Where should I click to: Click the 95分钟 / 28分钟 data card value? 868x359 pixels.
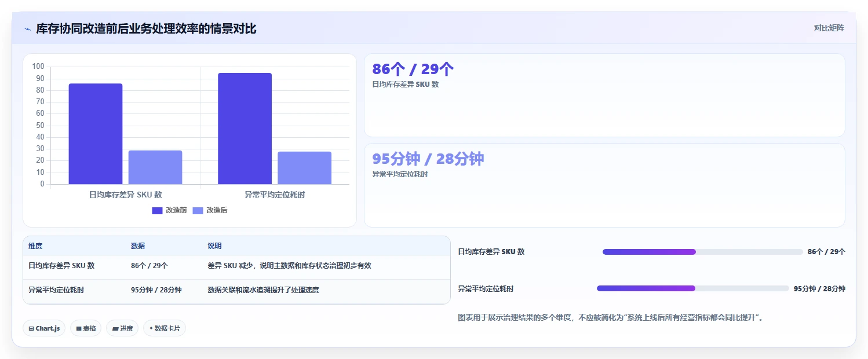(x=428, y=159)
